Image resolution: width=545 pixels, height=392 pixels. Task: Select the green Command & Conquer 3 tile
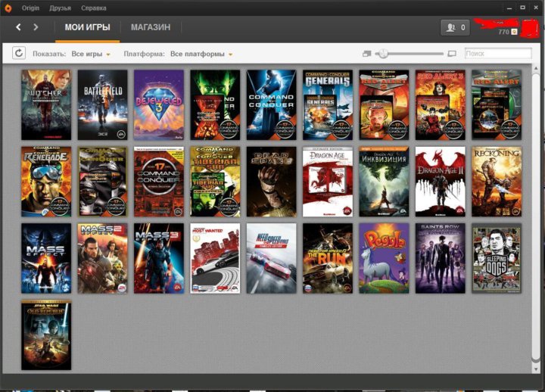click(215, 105)
